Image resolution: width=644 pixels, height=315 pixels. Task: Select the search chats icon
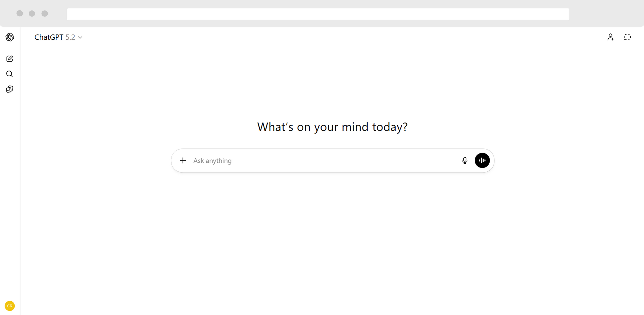point(10,74)
